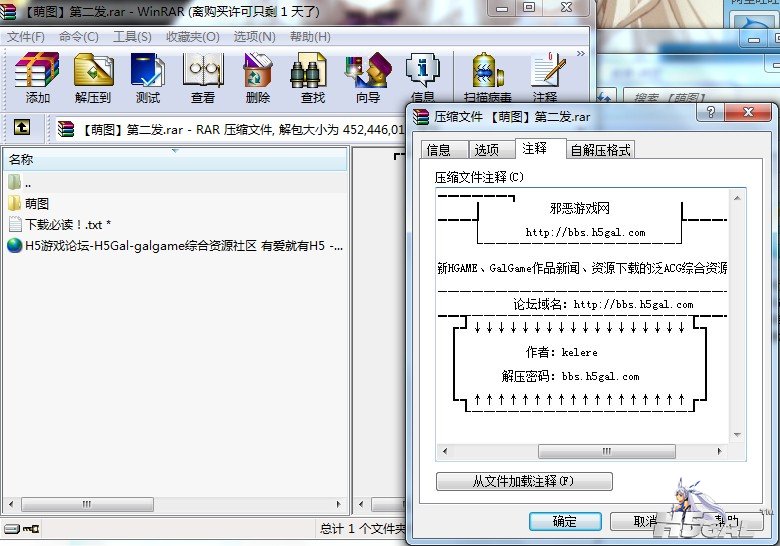The width and height of the screenshot is (780, 546).
Task: Click the comment box's scroll-left arrow
Action: (x=445, y=451)
